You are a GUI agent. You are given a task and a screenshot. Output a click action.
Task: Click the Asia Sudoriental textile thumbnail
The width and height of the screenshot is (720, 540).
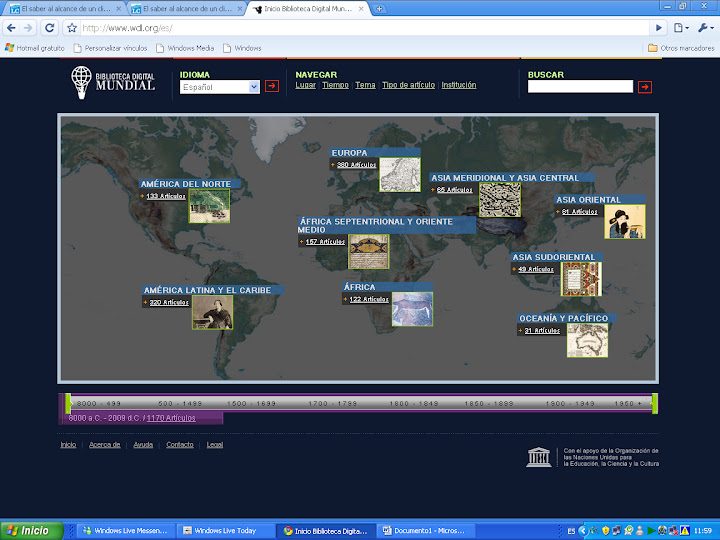pyautogui.click(x=581, y=279)
